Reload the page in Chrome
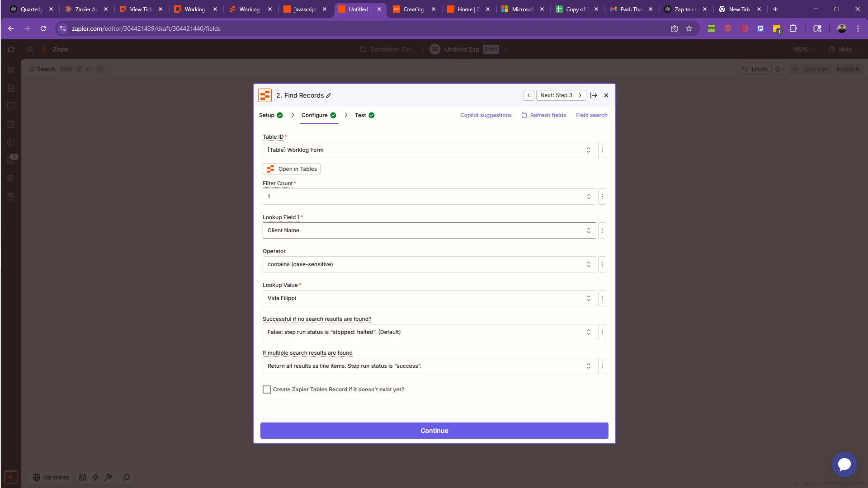The width and height of the screenshot is (868, 488). click(x=43, y=28)
